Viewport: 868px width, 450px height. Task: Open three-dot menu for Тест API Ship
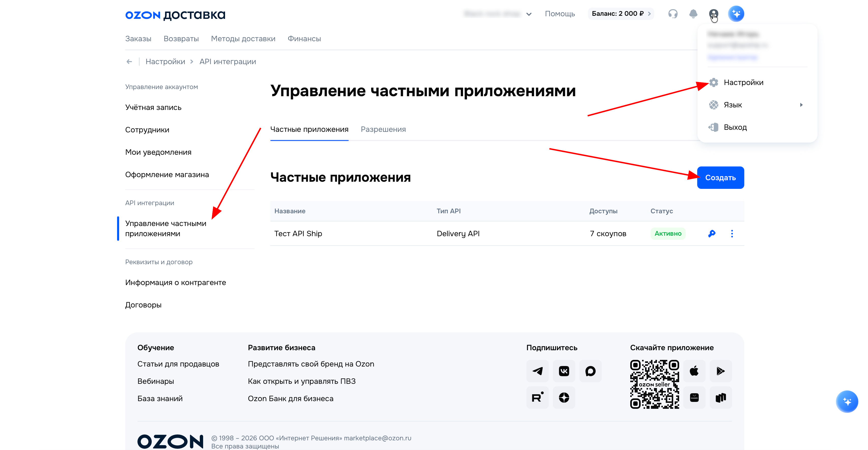click(x=732, y=233)
